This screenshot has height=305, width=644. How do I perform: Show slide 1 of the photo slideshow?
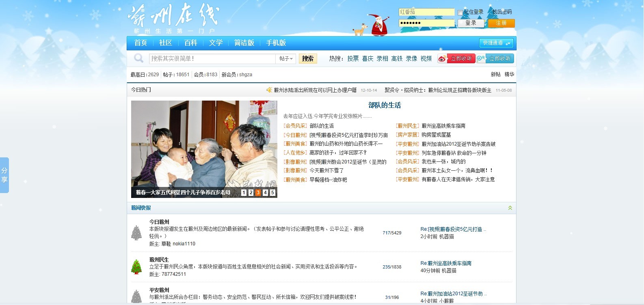point(244,193)
